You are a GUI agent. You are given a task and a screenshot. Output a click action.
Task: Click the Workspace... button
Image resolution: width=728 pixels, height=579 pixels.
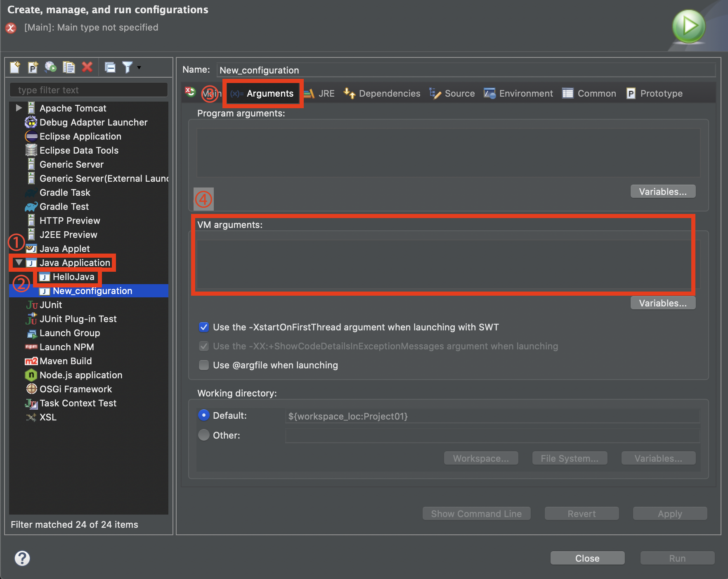(481, 458)
